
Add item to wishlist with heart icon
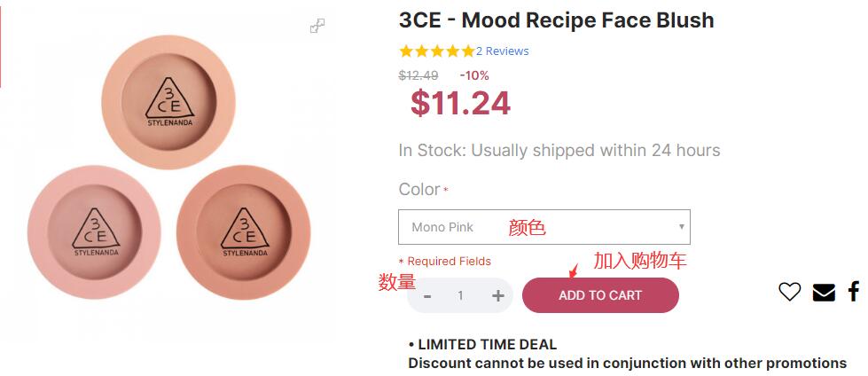click(x=789, y=292)
